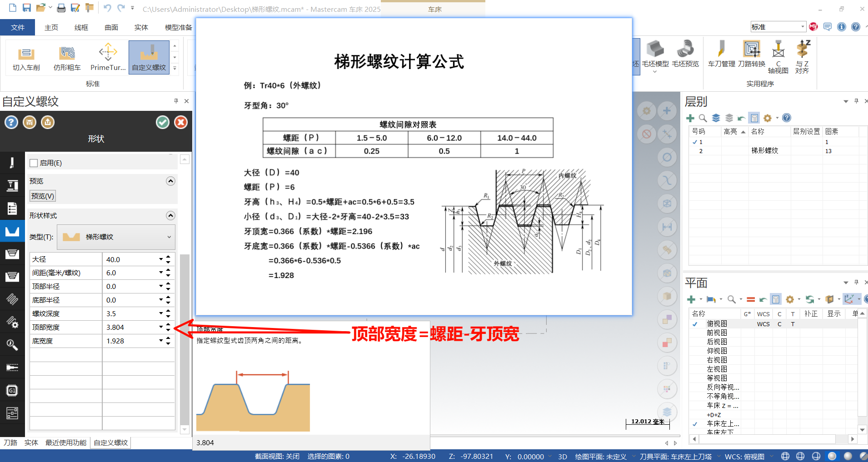Enable the 启用(E) checkbox
This screenshot has width=868, height=462.
point(34,163)
